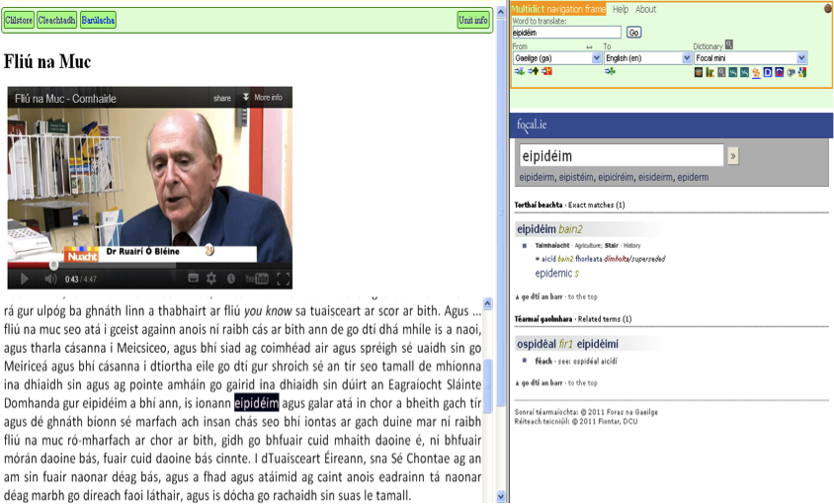Play the Fliú na Muc video
Screen dimensions: 834x504
click(x=24, y=279)
